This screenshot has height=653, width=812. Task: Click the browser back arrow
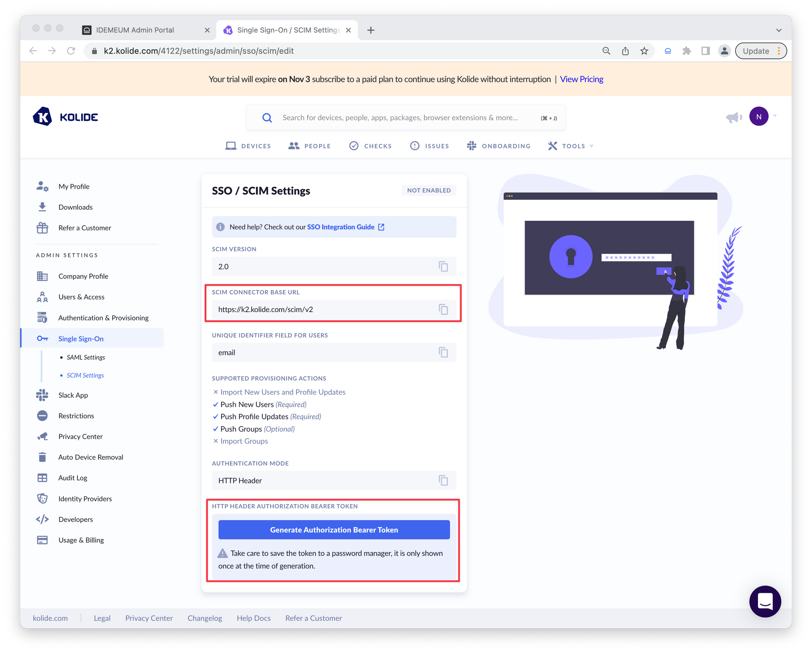33,51
